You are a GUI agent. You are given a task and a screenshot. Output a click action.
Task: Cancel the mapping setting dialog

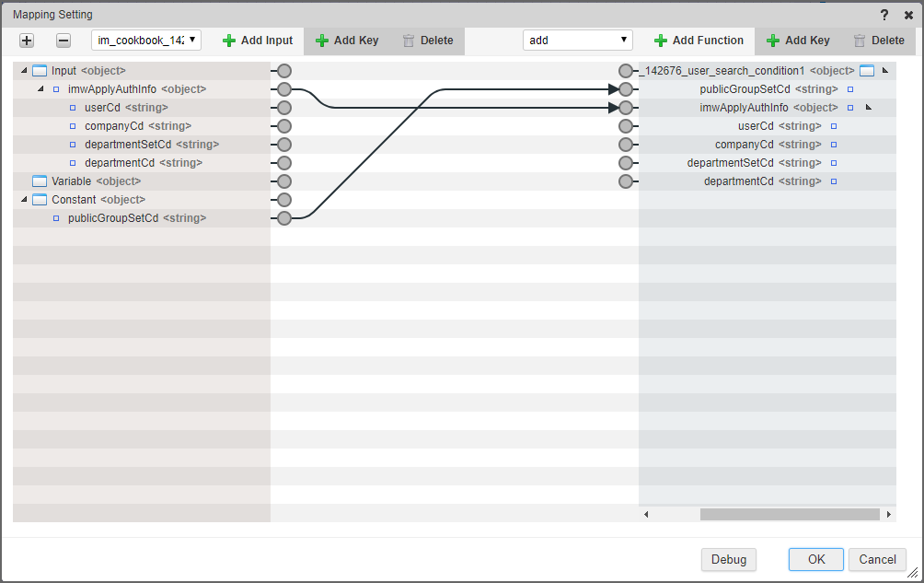click(x=877, y=559)
